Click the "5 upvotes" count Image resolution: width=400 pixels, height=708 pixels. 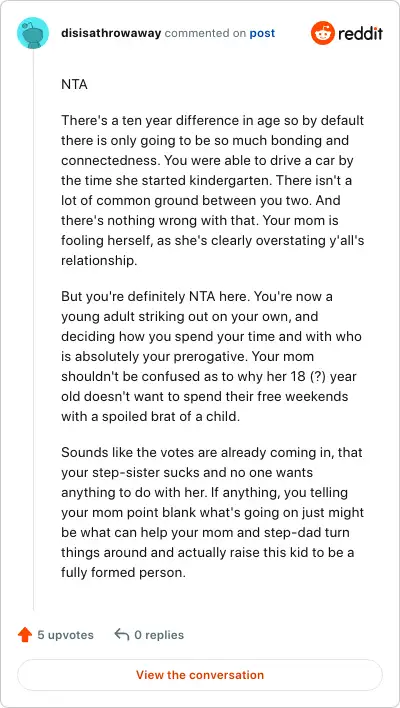[65, 635]
